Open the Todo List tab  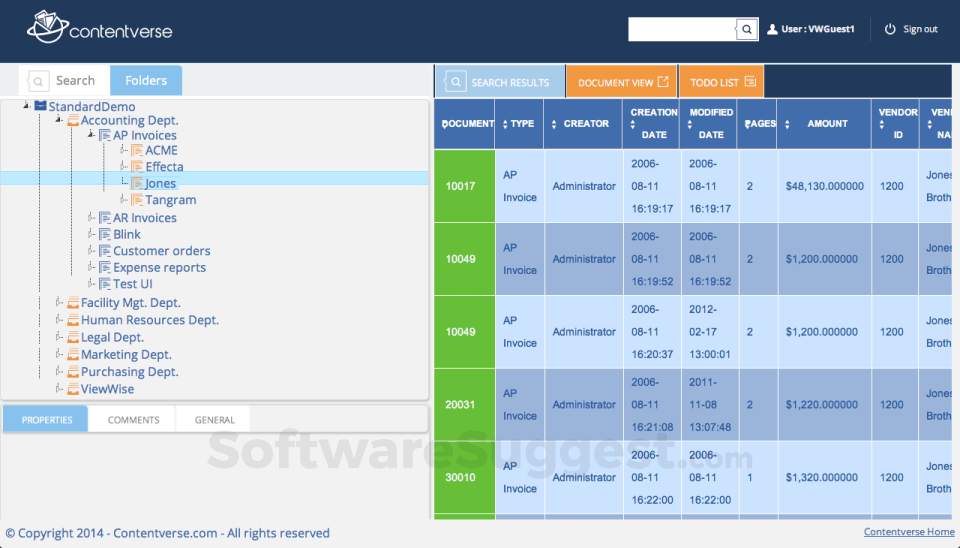[721, 81]
